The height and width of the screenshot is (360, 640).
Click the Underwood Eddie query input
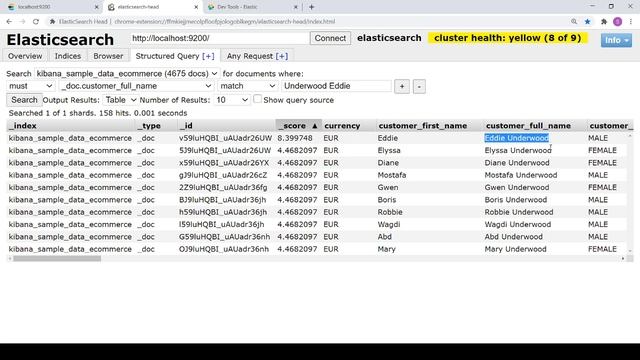click(x=336, y=86)
